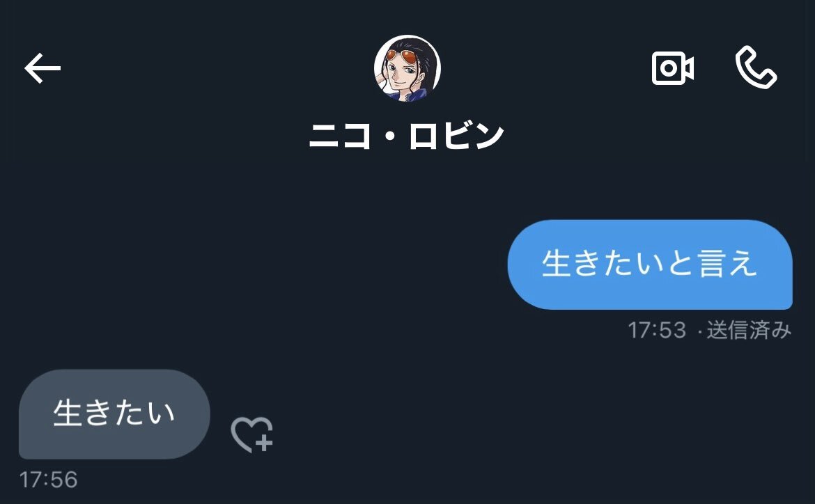Click the camera icon in the header
This screenshot has width=815, height=504.
pyautogui.click(x=673, y=68)
